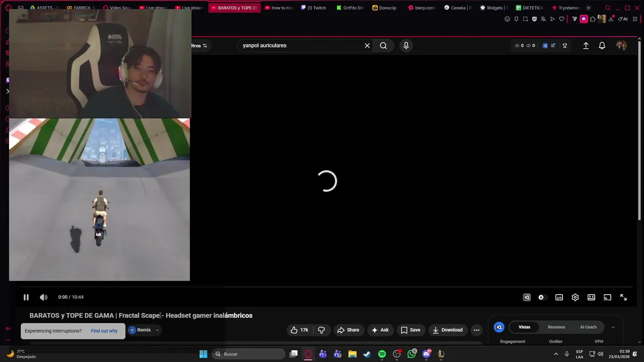Image resolution: width=644 pixels, height=362 pixels.
Task: Open player settings gear
Action: 575,297
